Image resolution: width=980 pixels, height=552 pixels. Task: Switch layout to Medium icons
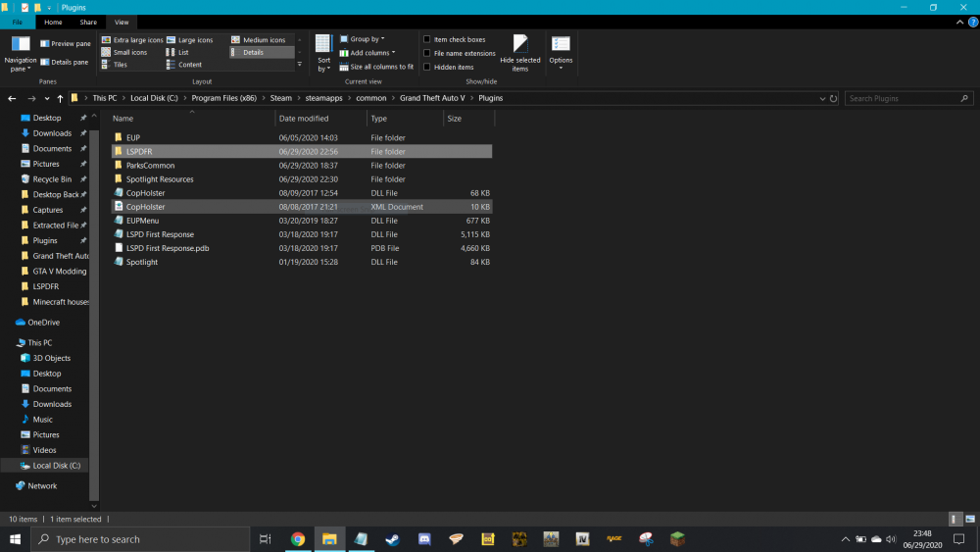point(259,40)
